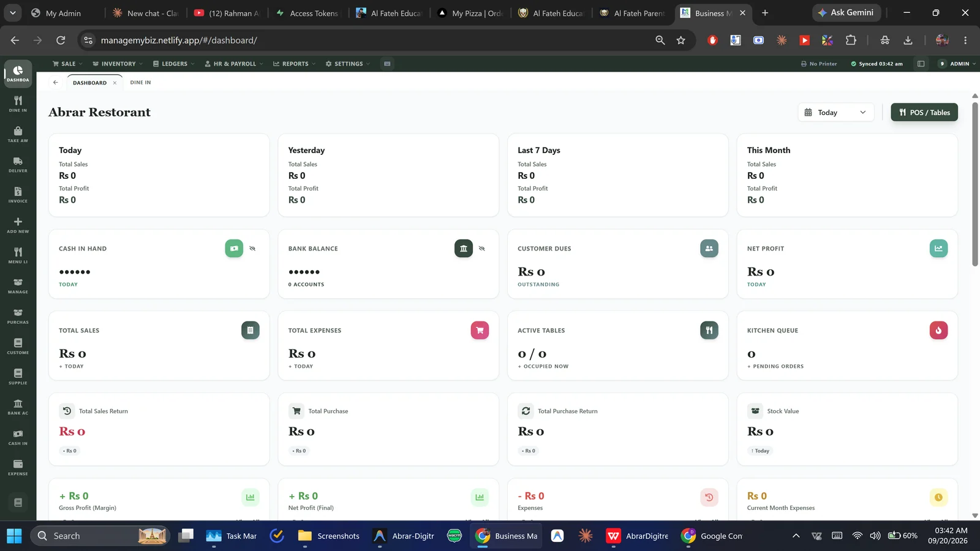This screenshot has height=551, width=980.
Task: Open the Windows Start menu
Action: pyautogui.click(x=14, y=536)
